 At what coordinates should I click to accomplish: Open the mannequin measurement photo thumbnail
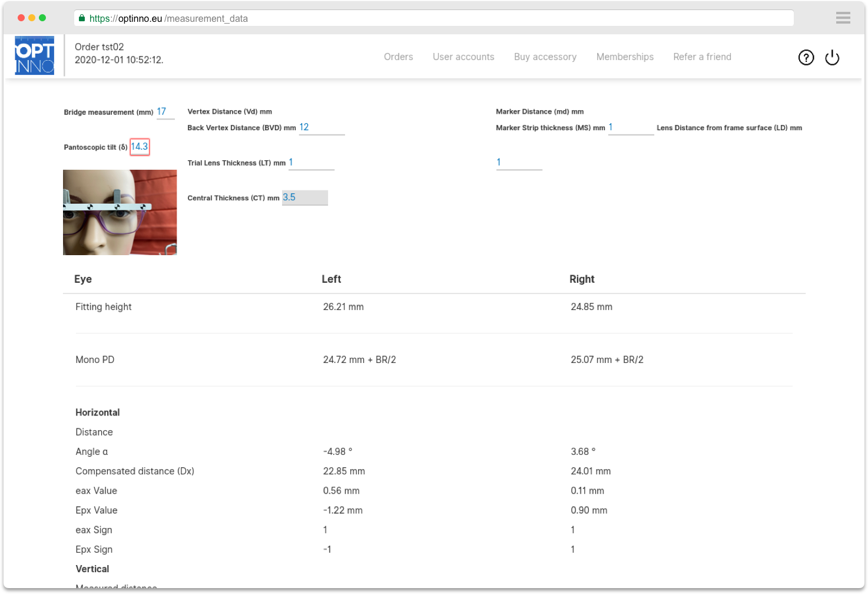click(x=120, y=212)
